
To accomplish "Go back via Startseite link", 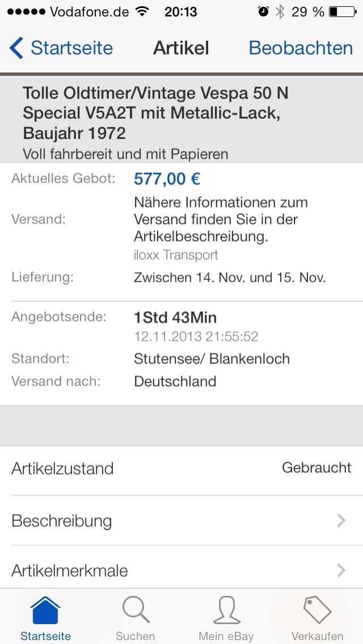I will [x=71, y=48].
